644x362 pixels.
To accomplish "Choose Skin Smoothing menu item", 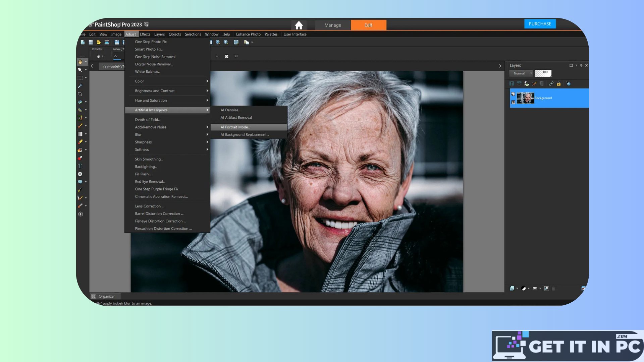I will point(167,159).
